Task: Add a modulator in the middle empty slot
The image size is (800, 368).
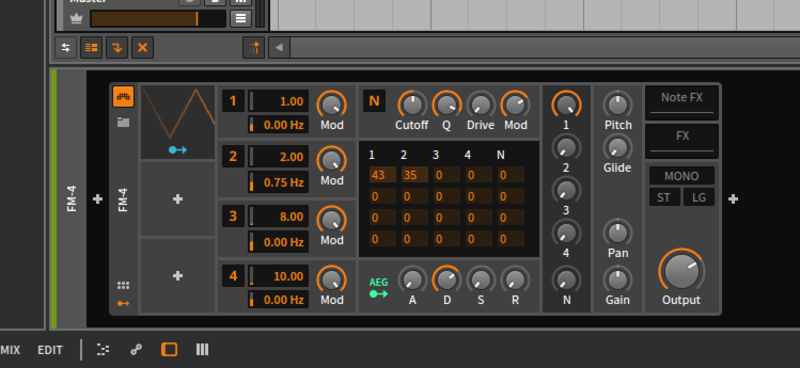Action: click(x=178, y=199)
